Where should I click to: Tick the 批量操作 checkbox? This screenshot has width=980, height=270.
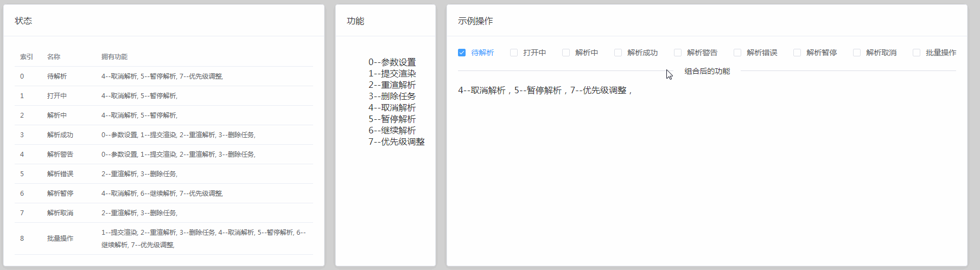[x=917, y=53]
